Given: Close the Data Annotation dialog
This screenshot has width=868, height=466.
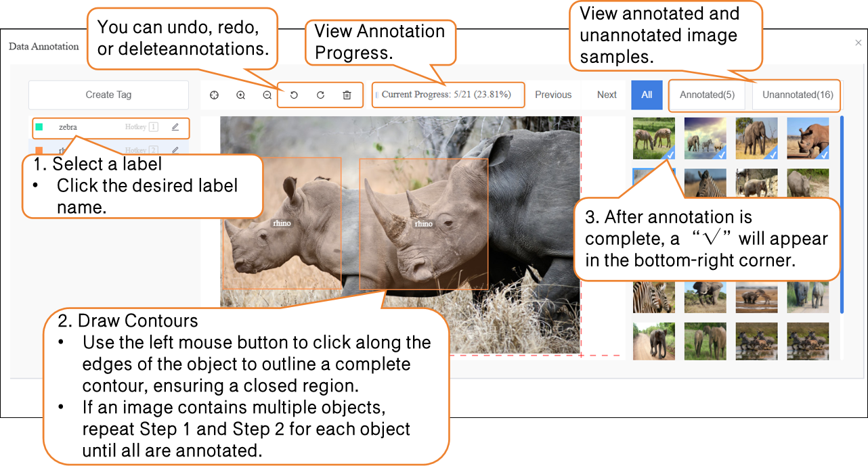Looking at the screenshot, I should [859, 43].
